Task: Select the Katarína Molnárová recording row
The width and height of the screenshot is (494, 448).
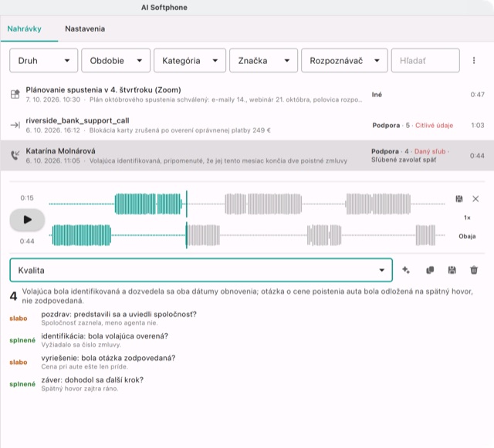Action: click(247, 156)
